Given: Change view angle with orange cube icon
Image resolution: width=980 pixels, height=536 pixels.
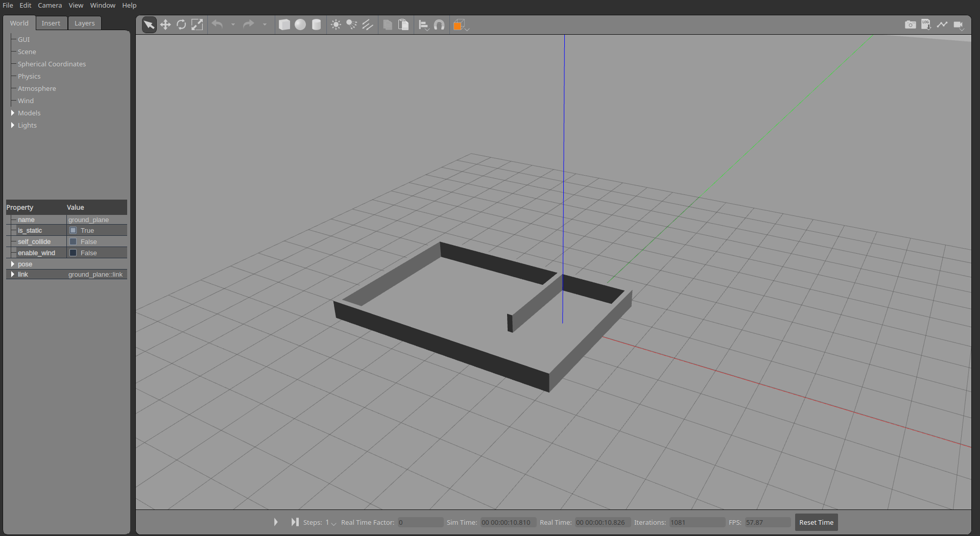Looking at the screenshot, I should tap(461, 25).
